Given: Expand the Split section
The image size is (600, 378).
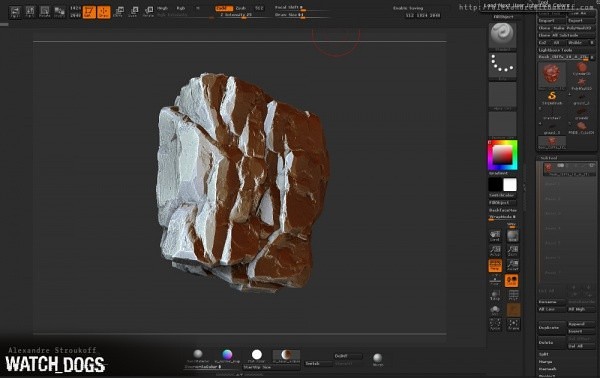Looking at the screenshot, I should click(544, 354).
